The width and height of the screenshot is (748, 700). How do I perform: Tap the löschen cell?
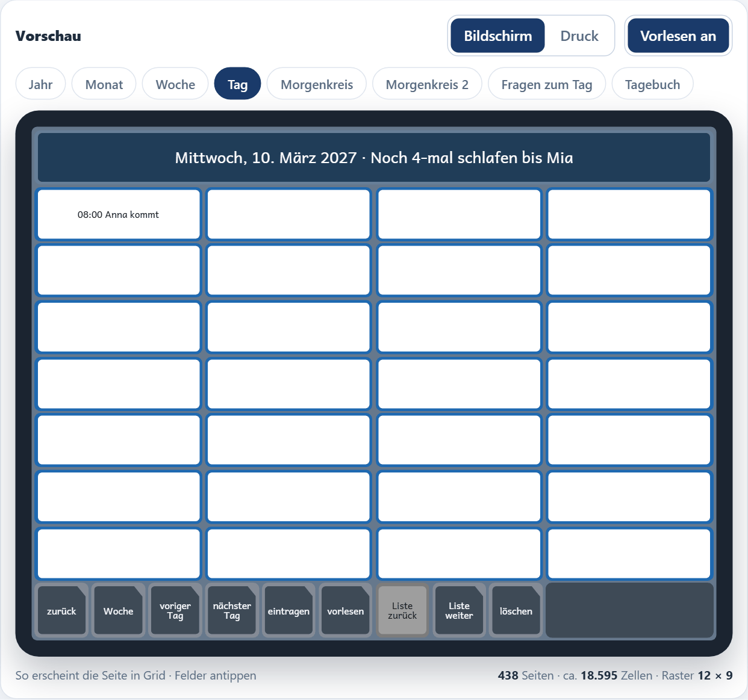click(516, 610)
